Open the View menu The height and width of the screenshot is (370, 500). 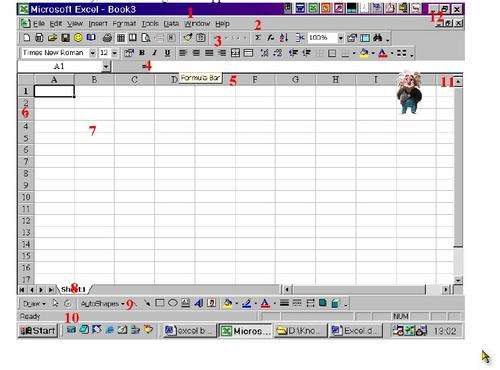[75, 24]
